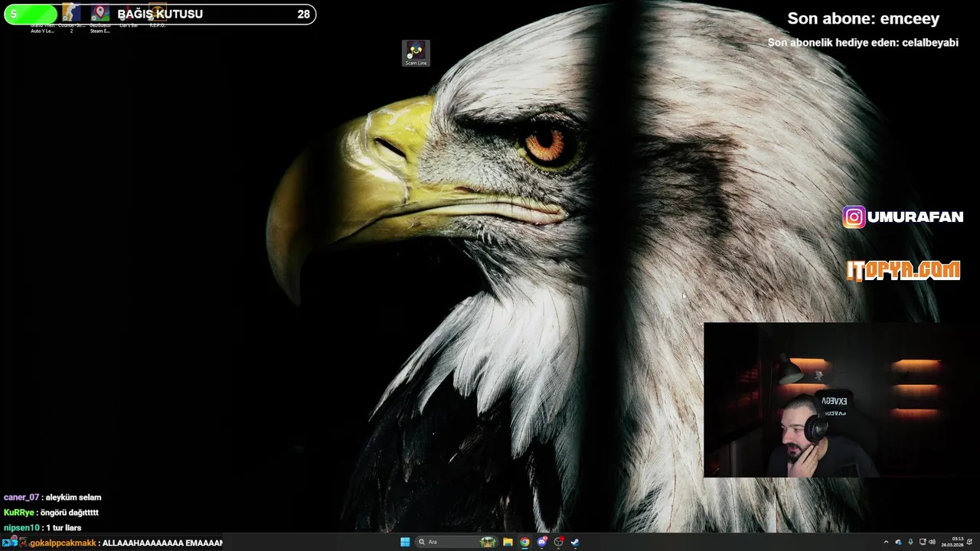980x551 pixels.
Task: Open OBS Studio from the taskbar
Action: click(x=559, y=542)
